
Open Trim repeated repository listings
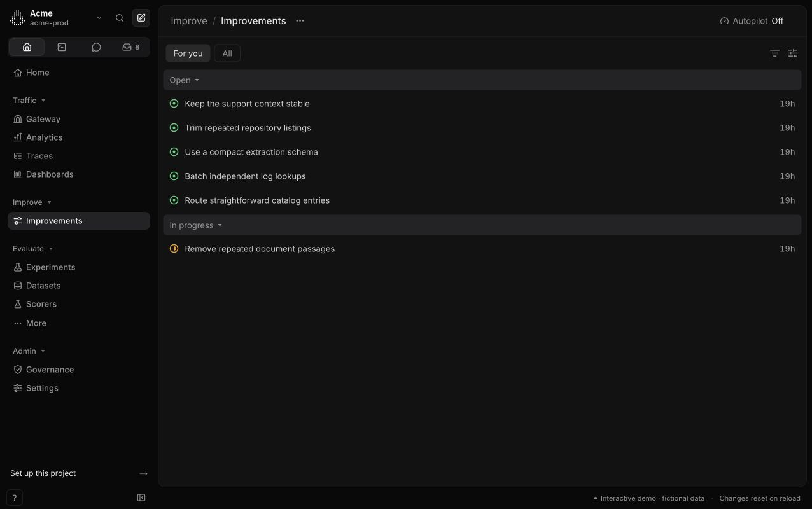coord(482,128)
